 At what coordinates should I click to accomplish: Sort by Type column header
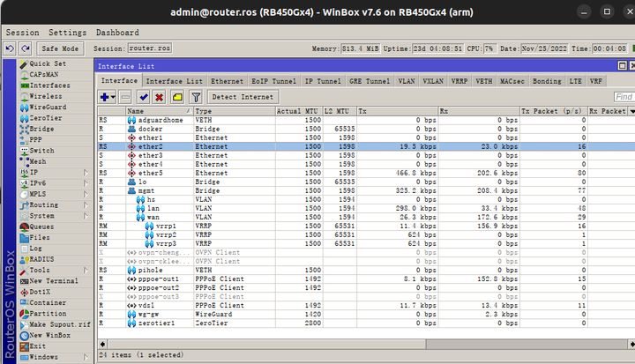pyautogui.click(x=235, y=111)
